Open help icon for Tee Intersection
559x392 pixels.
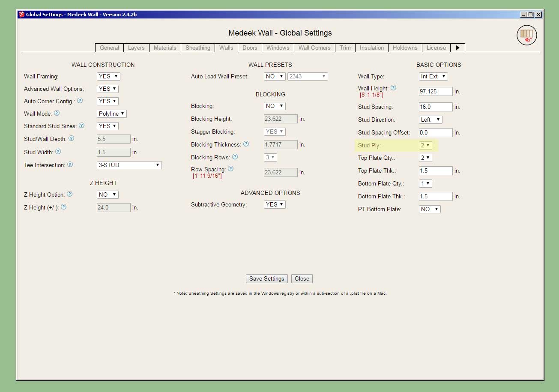coord(70,165)
